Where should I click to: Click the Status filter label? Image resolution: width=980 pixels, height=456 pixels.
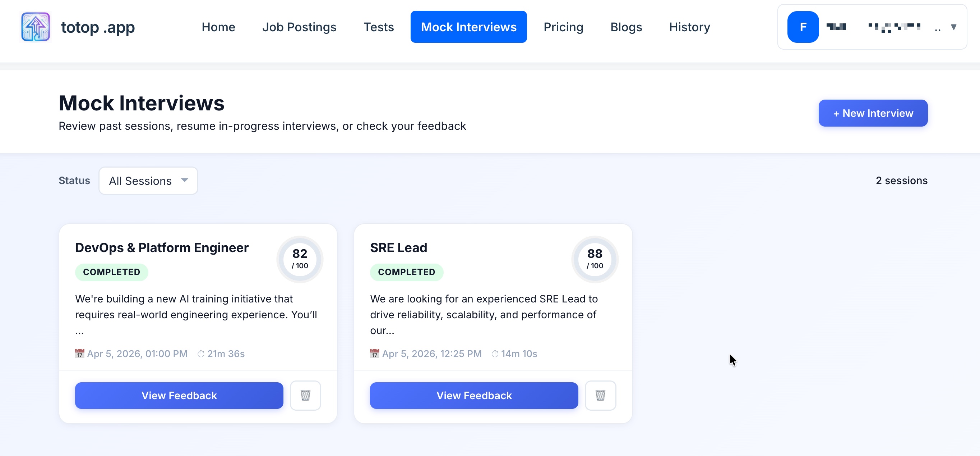74,180
